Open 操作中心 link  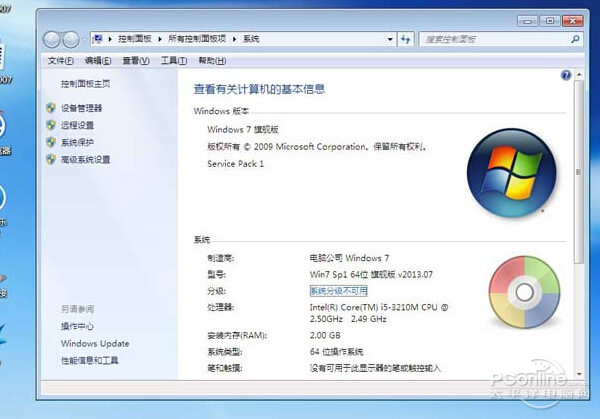click(x=77, y=326)
